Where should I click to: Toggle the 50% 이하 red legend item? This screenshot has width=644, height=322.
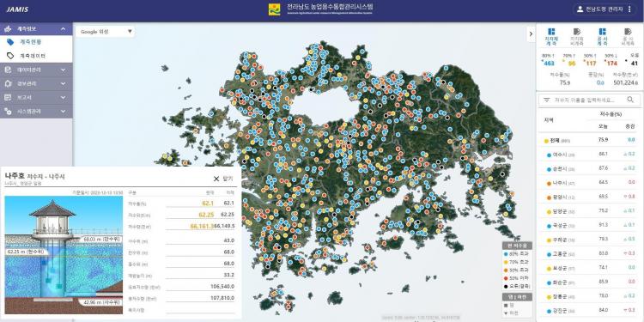pos(517,278)
